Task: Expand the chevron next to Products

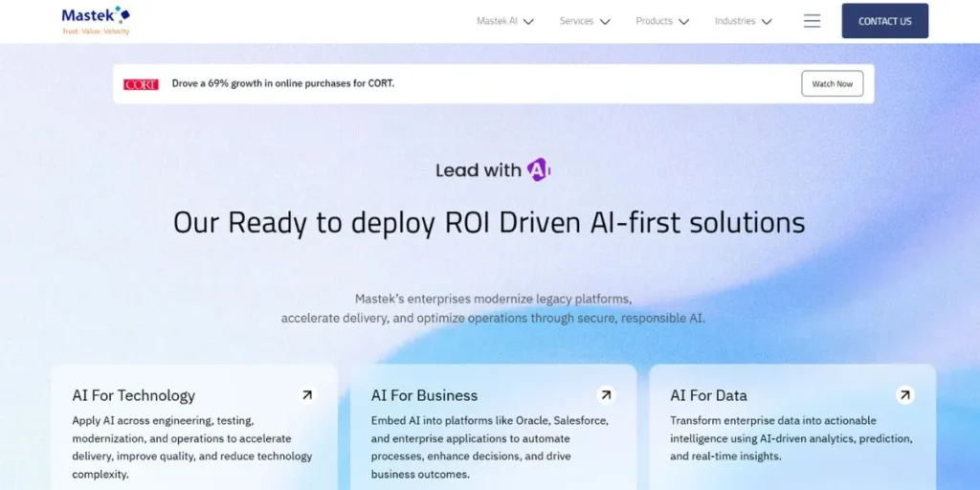Action: pos(683,22)
